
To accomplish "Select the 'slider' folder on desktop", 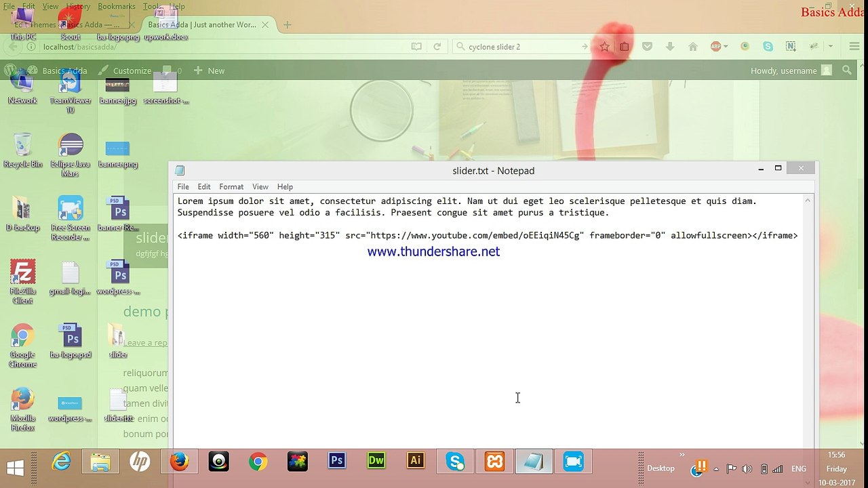I will 118,341.
